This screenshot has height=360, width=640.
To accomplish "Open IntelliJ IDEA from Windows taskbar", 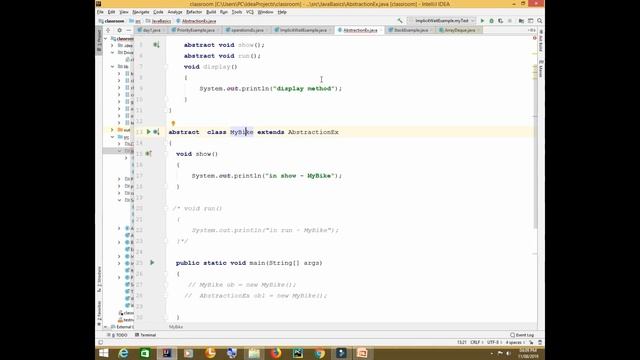I will coord(167,353).
